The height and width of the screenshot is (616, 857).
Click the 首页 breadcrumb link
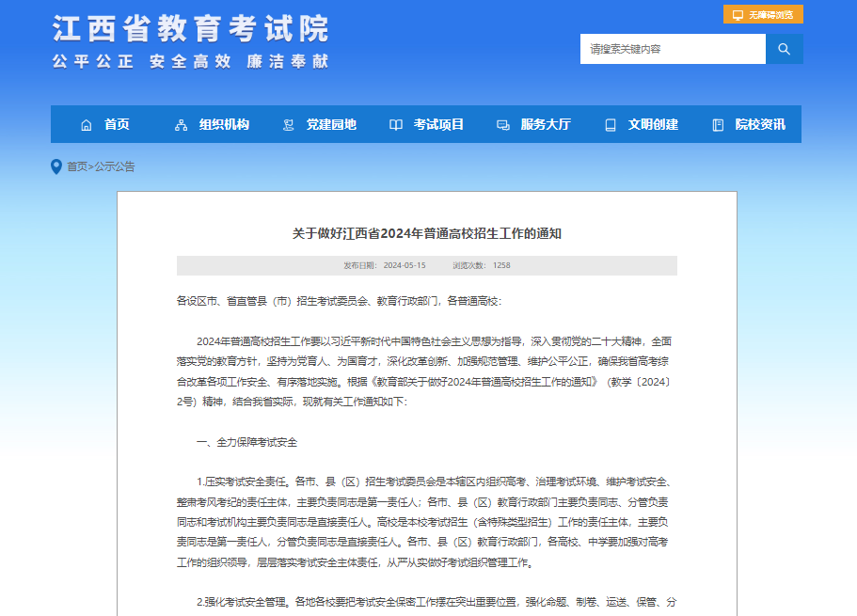pos(75,167)
